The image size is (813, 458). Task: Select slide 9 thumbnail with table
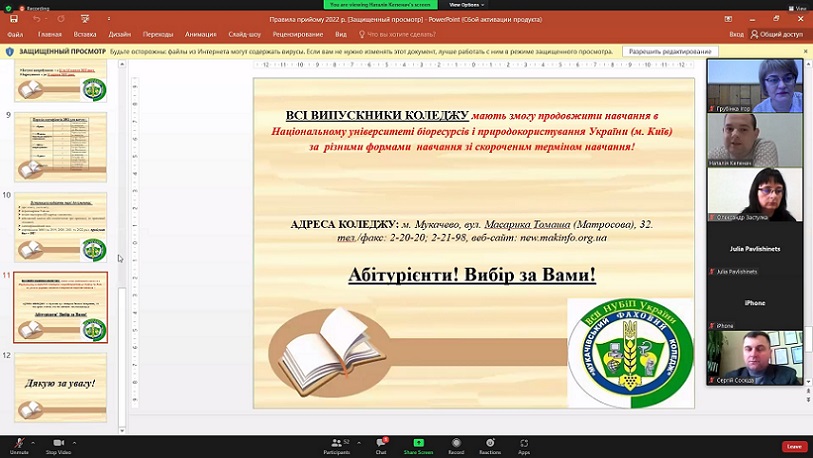[61, 147]
